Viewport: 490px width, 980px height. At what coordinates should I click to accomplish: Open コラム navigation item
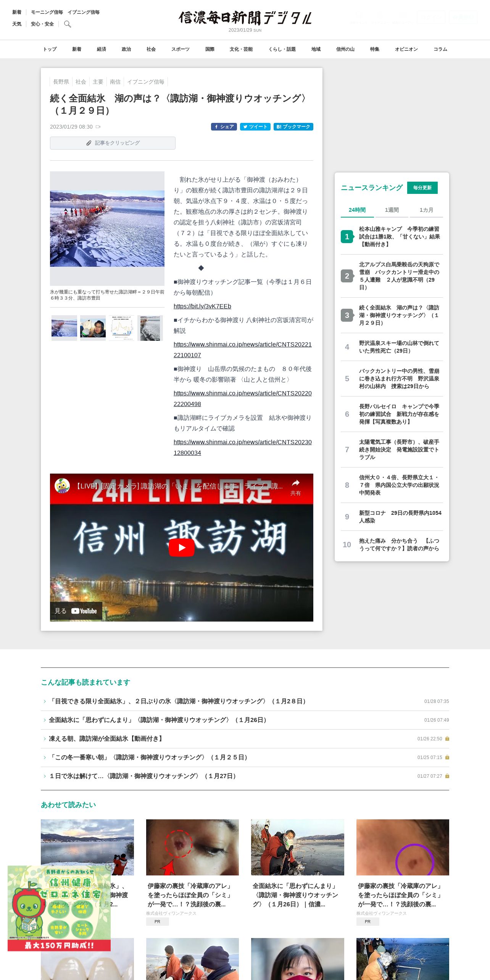click(440, 49)
